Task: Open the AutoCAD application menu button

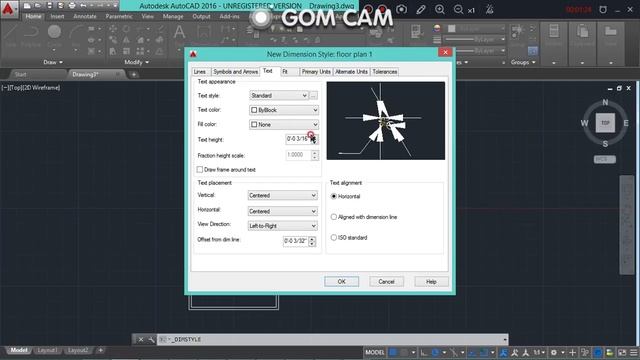Action: coord(8,9)
